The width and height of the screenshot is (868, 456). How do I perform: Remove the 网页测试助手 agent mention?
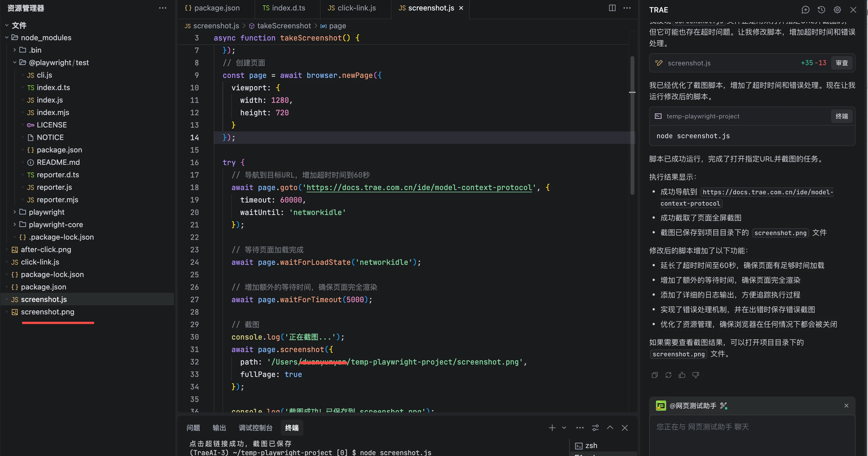846,406
